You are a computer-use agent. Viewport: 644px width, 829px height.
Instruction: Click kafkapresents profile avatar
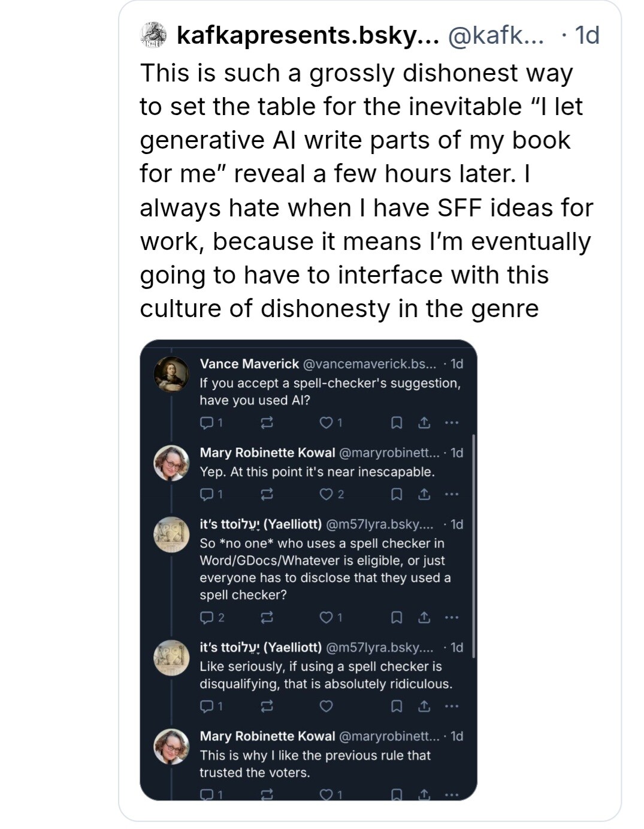pos(153,35)
